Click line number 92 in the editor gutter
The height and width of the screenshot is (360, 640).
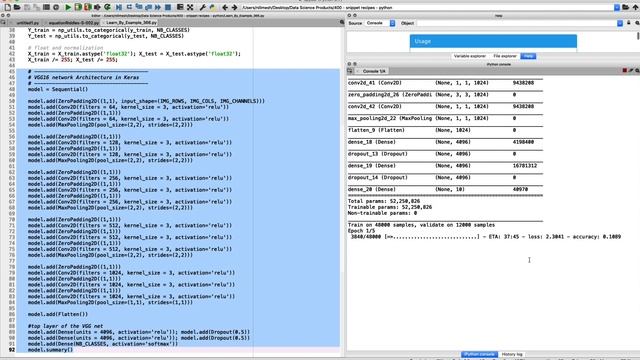pyautogui.click(x=11, y=350)
